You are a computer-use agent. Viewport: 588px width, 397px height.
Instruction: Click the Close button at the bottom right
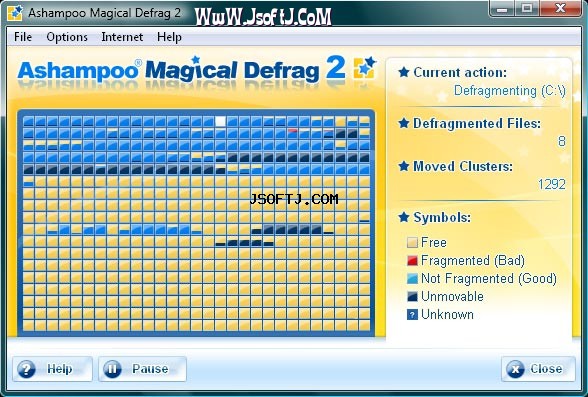click(x=538, y=369)
